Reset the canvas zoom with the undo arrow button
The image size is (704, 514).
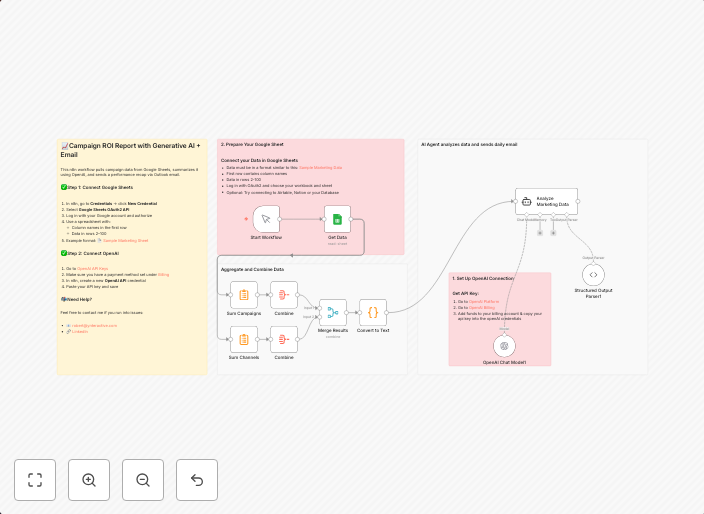tap(197, 480)
